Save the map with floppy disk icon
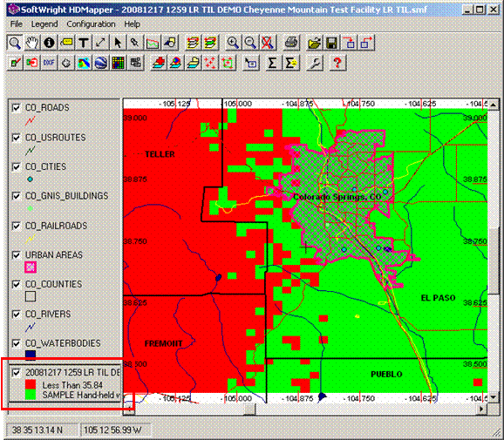Image resolution: width=504 pixels, height=440 pixels. (331, 43)
